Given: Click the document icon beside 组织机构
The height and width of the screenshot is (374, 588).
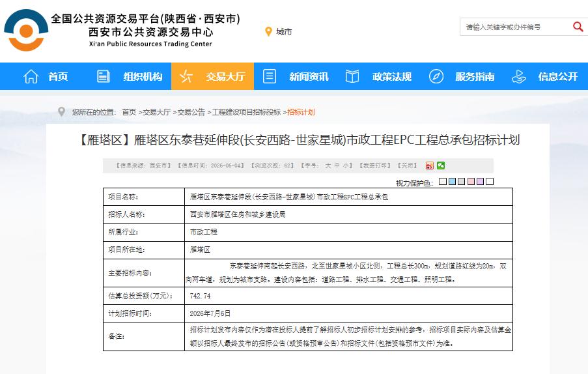Looking at the screenshot, I should coord(103,76).
